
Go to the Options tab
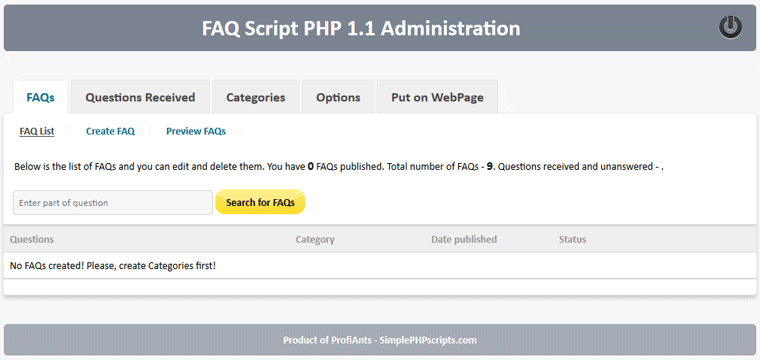tap(338, 97)
